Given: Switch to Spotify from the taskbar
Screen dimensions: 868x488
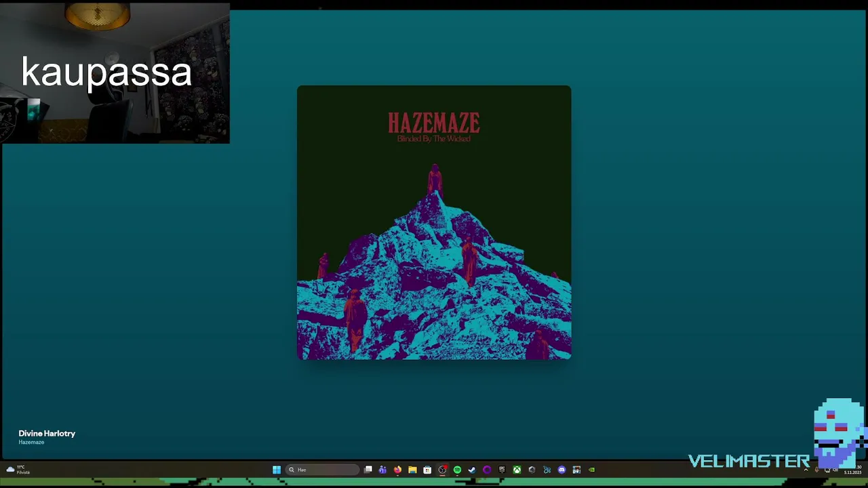Looking at the screenshot, I should (457, 470).
